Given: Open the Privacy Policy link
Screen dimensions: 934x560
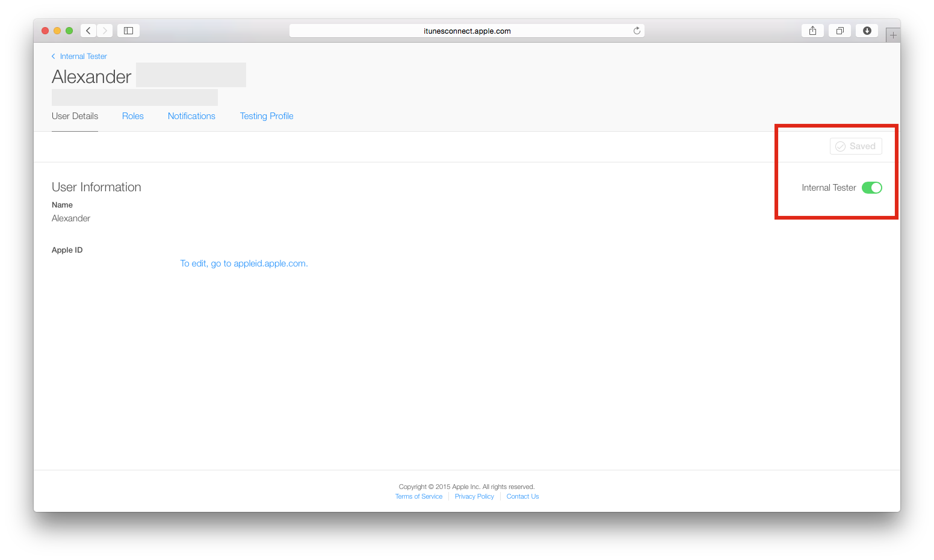Looking at the screenshot, I should (474, 497).
